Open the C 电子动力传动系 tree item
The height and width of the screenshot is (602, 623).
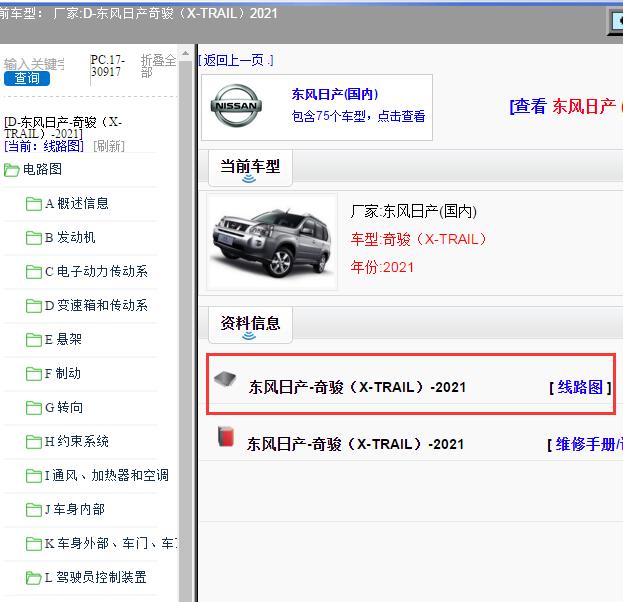96,271
